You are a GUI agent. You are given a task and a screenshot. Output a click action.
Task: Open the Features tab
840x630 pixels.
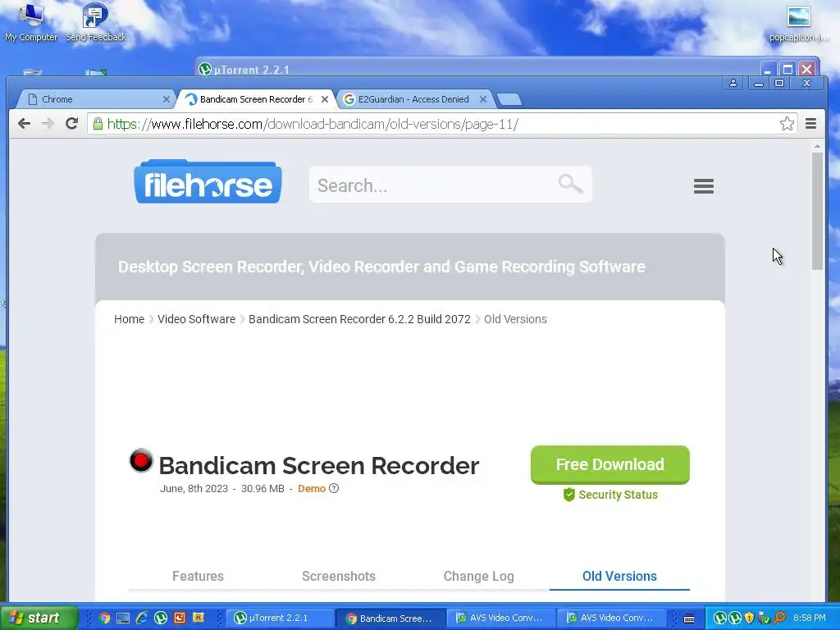click(x=198, y=576)
